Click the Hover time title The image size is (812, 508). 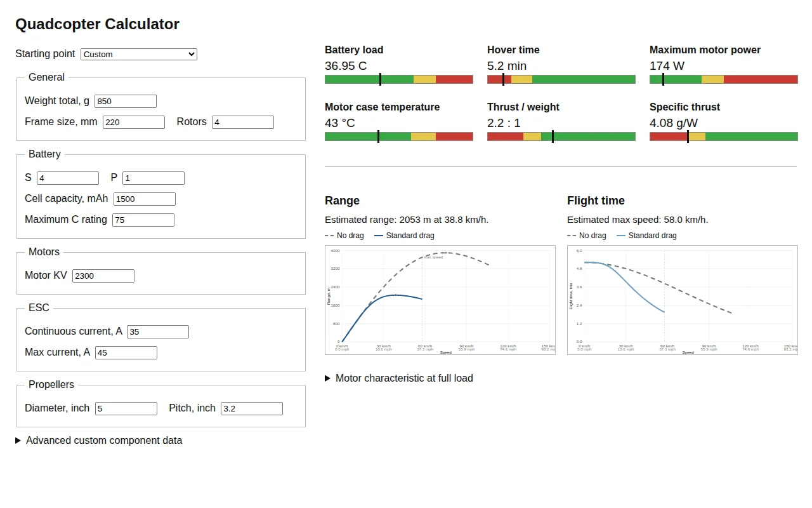[x=513, y=50]
